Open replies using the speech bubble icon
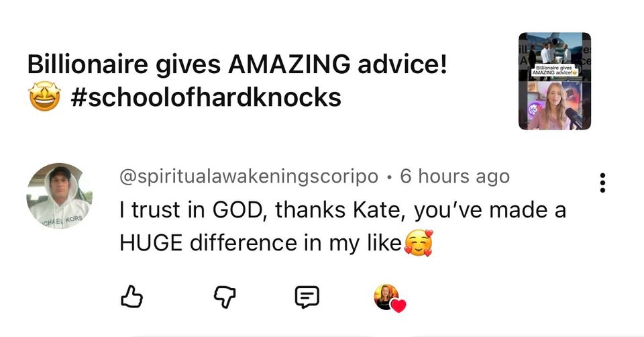 click(307, 295)
